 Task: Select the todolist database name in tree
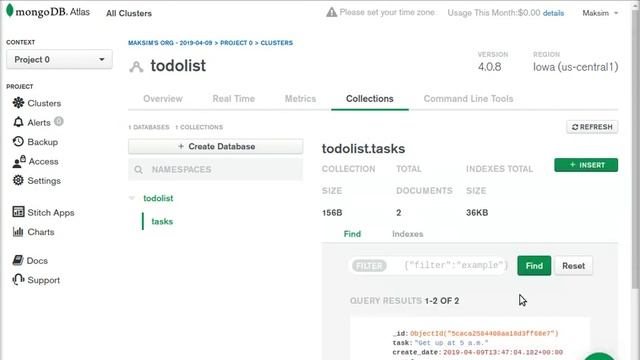[x=158, y=198]
